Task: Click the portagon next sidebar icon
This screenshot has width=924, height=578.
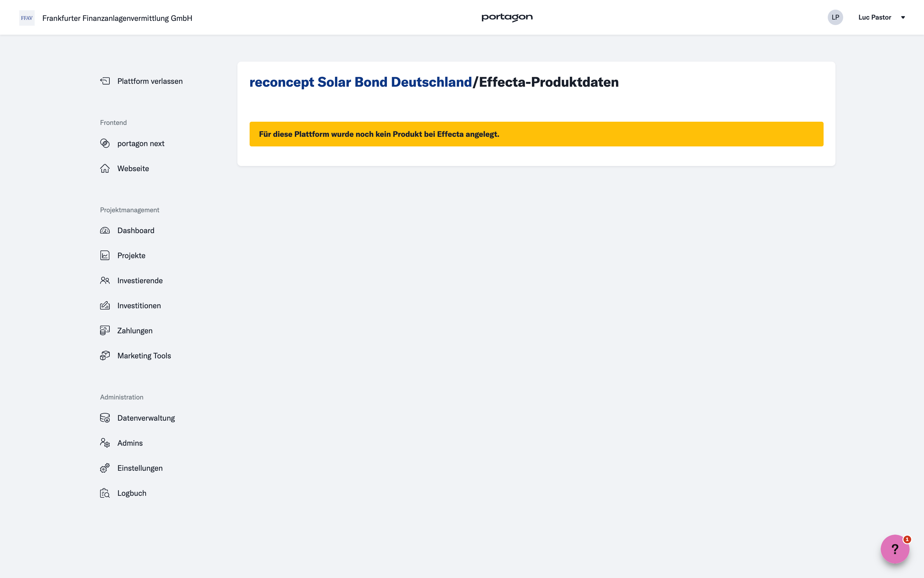Action: click(105, 143)
